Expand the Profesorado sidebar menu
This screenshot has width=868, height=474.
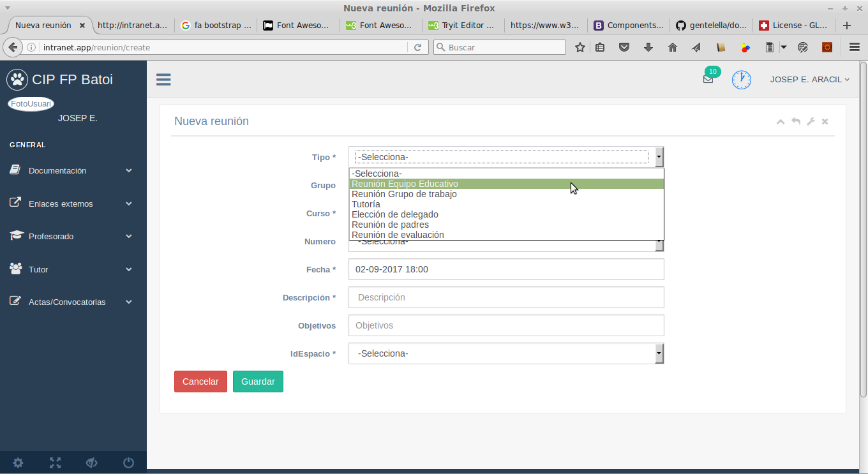tap(73, 236)
